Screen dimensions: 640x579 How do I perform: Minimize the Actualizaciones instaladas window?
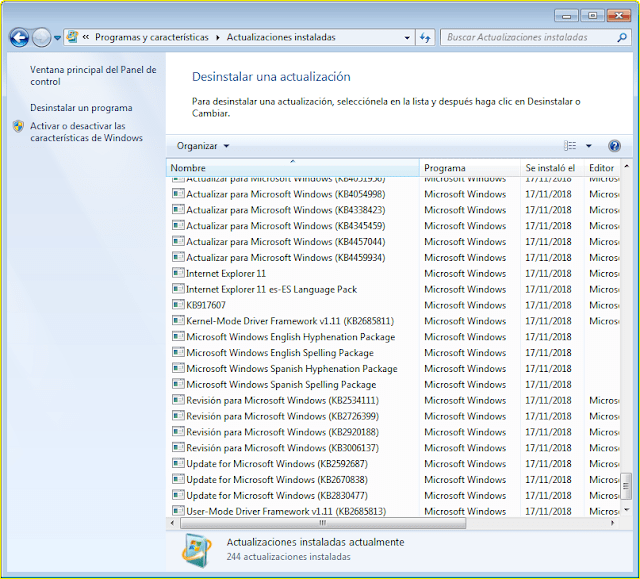click(x=566, y=16)
